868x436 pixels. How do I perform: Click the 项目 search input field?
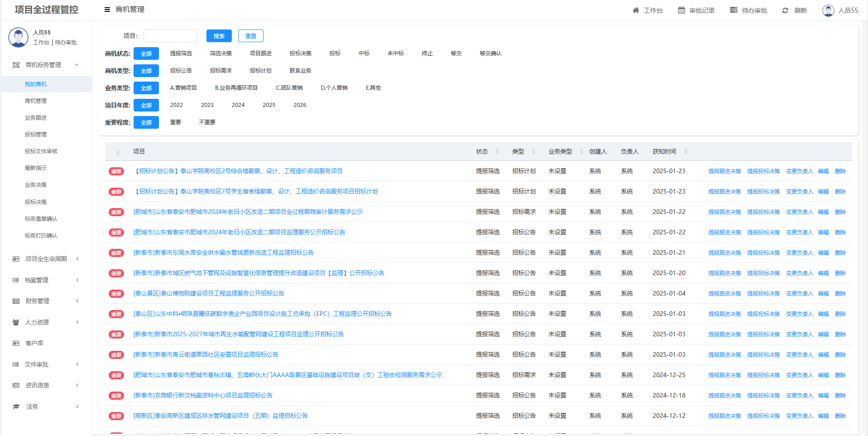pos(170,36)
